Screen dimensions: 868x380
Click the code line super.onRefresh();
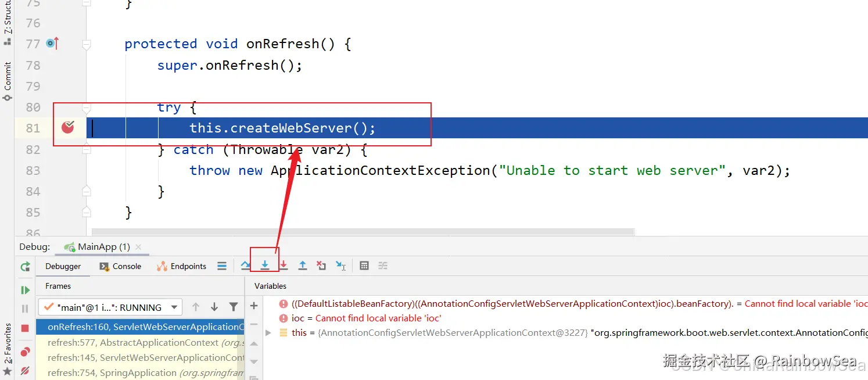click(x=229, y=65)
